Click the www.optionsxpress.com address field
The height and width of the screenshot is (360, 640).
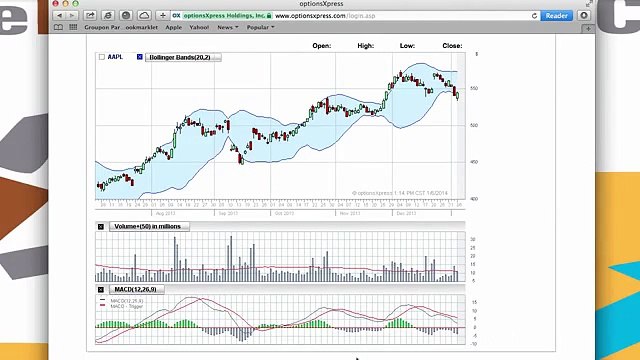coord(325,16)
